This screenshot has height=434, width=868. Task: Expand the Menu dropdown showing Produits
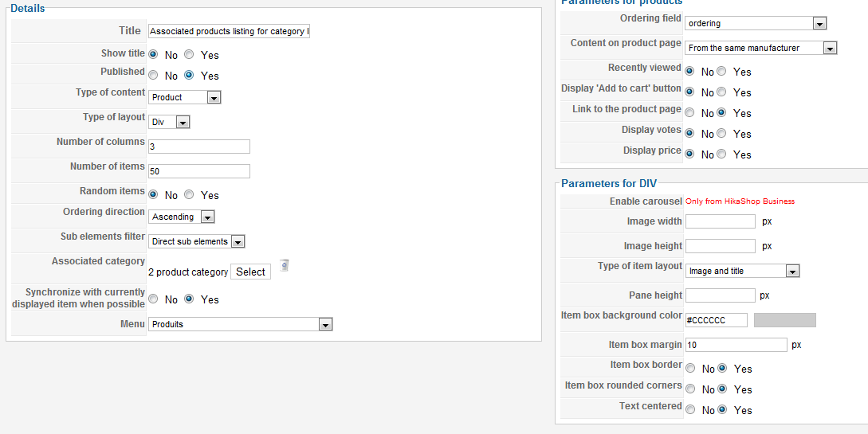(241, 324)
